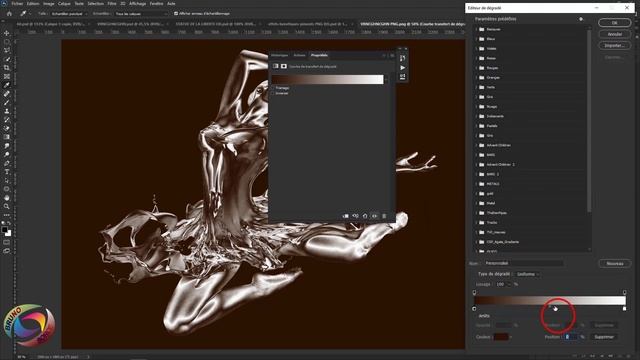Select the Spot Healing Brush tool
Screen dimensions: 640x360
point(7,94)
